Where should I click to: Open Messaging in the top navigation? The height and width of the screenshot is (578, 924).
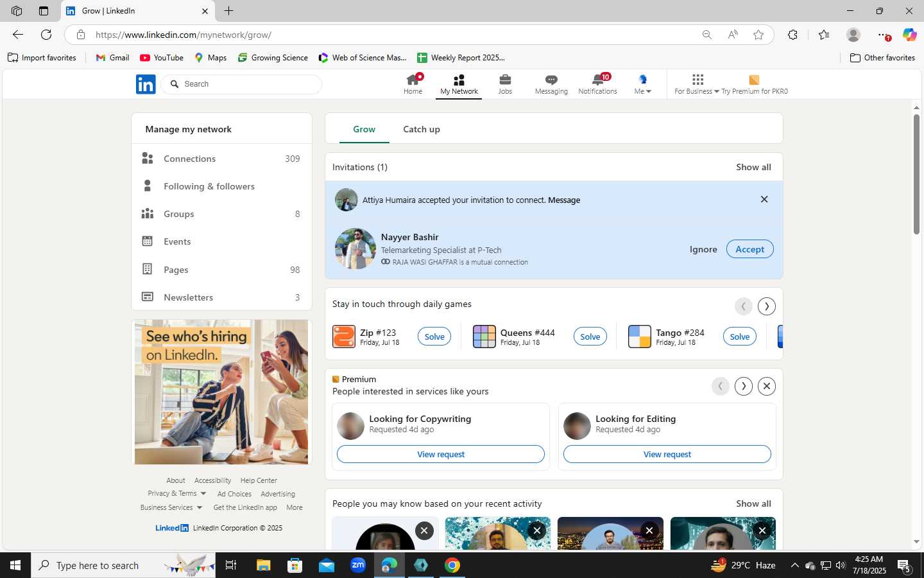click(551, 84)
